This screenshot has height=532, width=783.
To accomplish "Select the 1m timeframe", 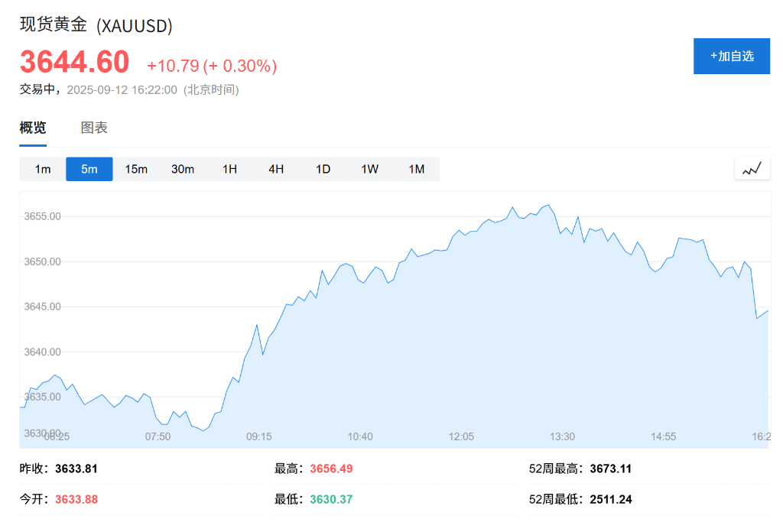I will click(42, 169).
